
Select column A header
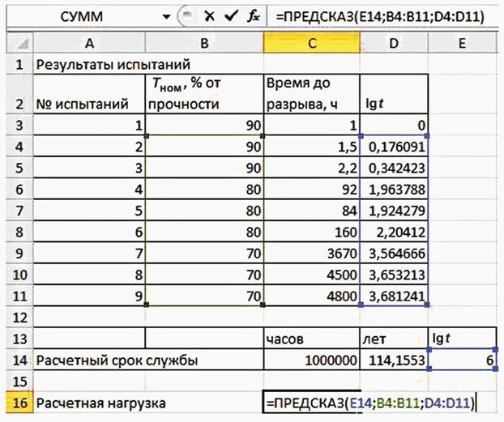[x=88, y=42]
